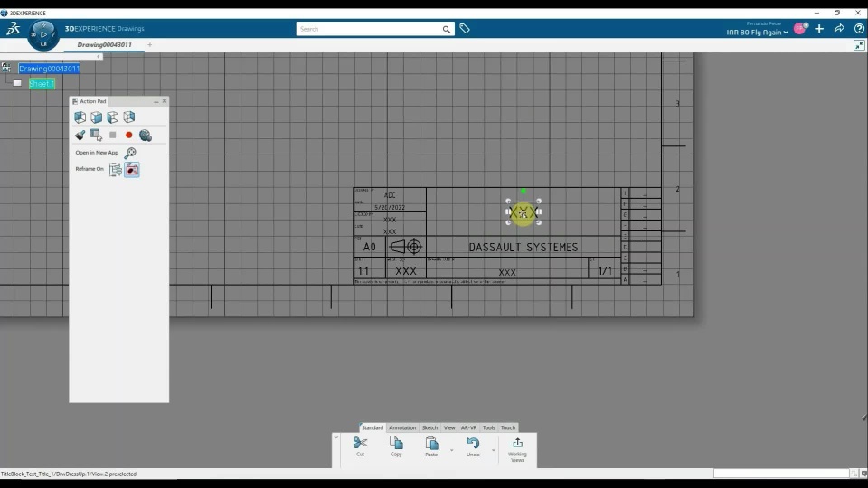Expand the Undo history dropdown arrow
This screenshot has height=488, width=868.
pos(494,450)
